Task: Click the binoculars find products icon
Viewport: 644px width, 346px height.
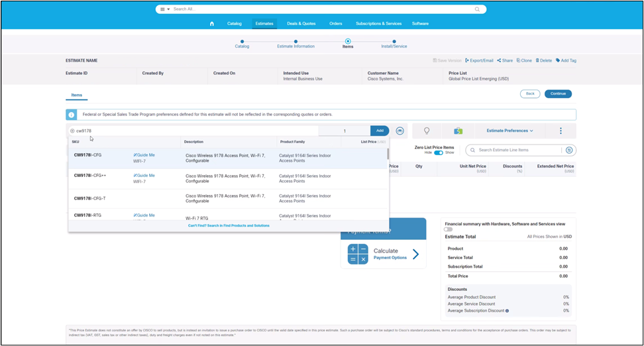Action: coord(400,131)
